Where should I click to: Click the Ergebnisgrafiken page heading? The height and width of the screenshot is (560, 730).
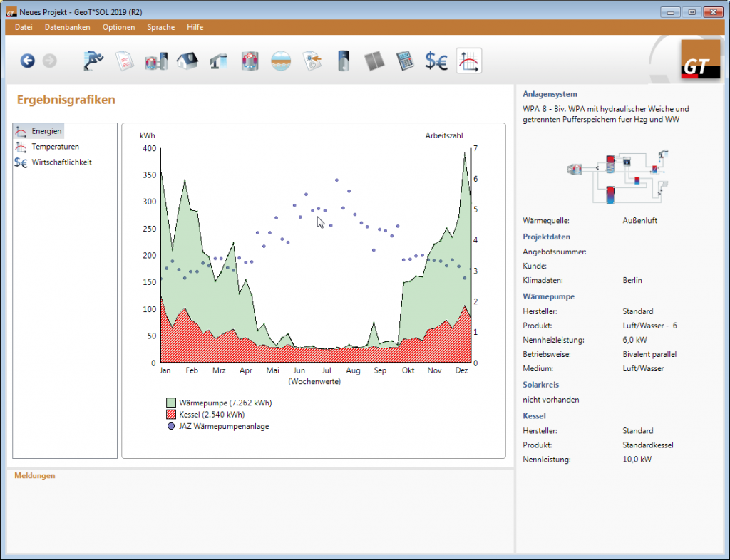pos(66,100)
